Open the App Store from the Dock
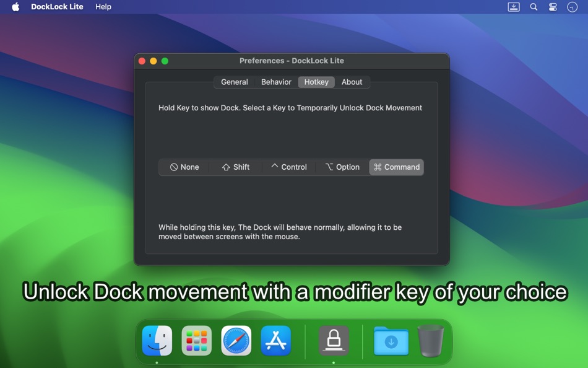Screen dimensions: 588x368 [275, 341]
